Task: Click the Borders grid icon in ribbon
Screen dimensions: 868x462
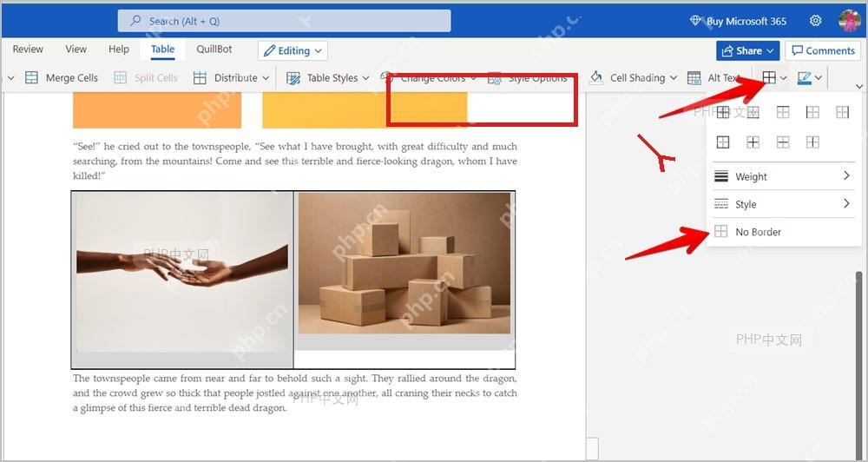Action: pyautogui.click(x=769, y=77)
